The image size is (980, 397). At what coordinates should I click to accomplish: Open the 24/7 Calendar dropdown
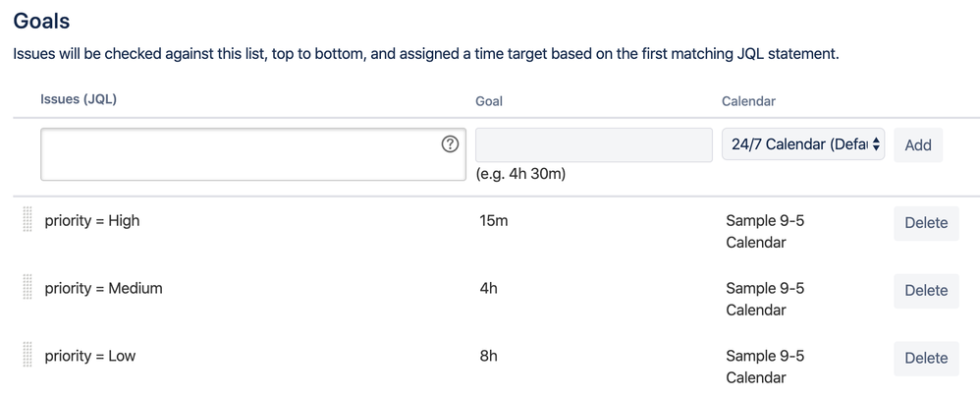[x=803, y=144]
